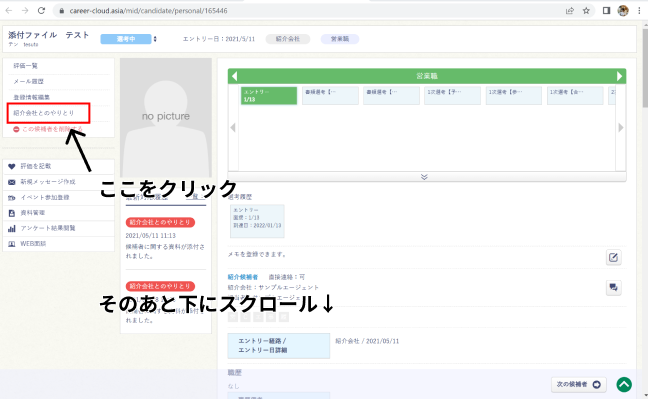Click the イベント参加登録 icon
The image size is (648, 399).
pyautogui.click(x=12, y=198)
